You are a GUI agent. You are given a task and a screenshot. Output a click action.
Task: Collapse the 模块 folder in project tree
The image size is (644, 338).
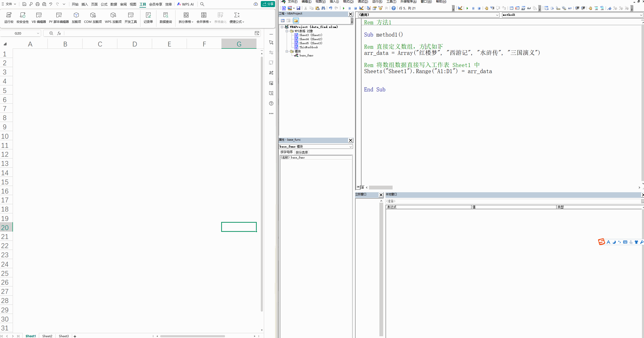[x=287, y=51]
